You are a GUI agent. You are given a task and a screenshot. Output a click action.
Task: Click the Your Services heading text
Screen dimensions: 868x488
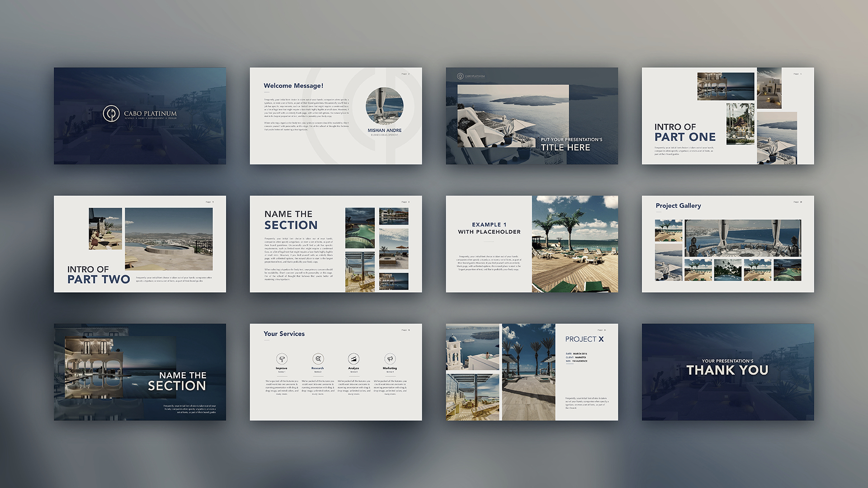point(284,334)
